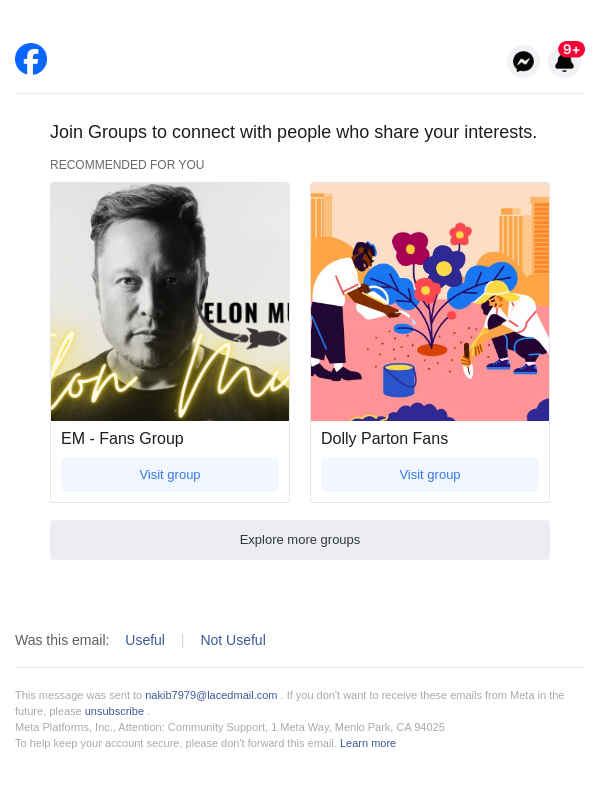The width and height of the screenshot is (600, 789).
Task: Click the RECOMMENDED FOR YOU label
Action: tap(127, 165)
